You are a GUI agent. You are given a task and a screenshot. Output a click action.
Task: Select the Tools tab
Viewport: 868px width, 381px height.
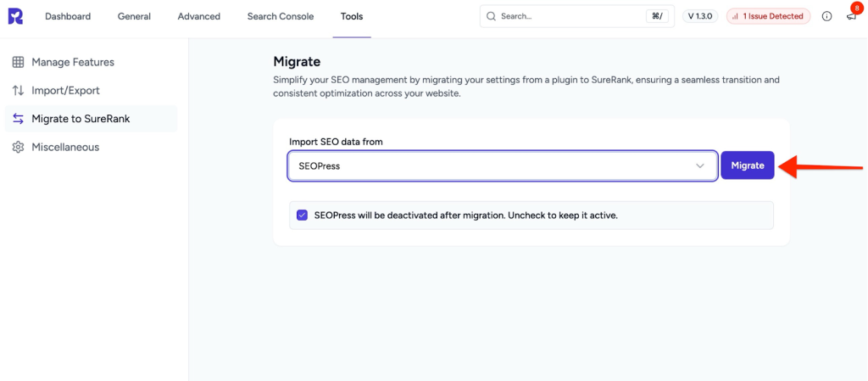(x=352, y=17)
